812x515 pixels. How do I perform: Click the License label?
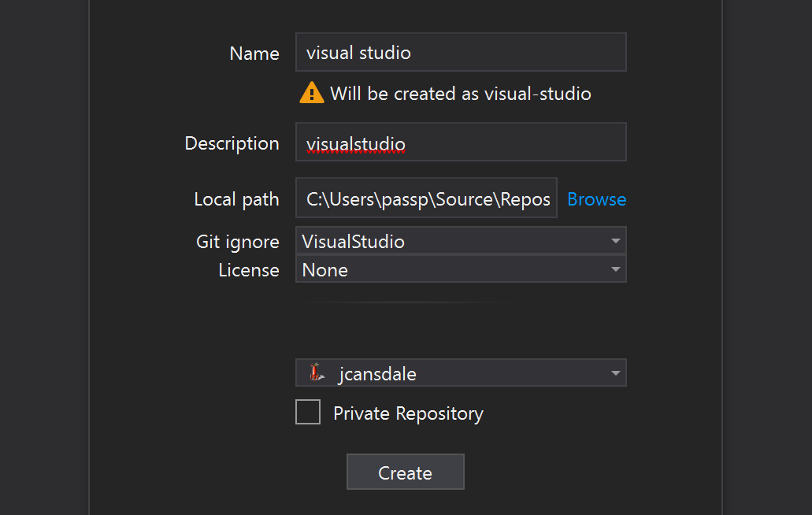[x=249, y=269]
